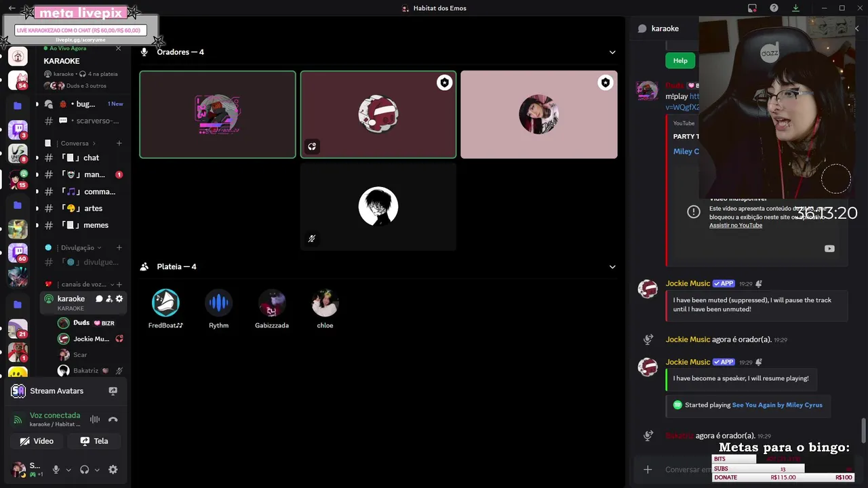Click FredBoat in the audience
Viewport: 868px width, 488px height.
pos(165,309)
